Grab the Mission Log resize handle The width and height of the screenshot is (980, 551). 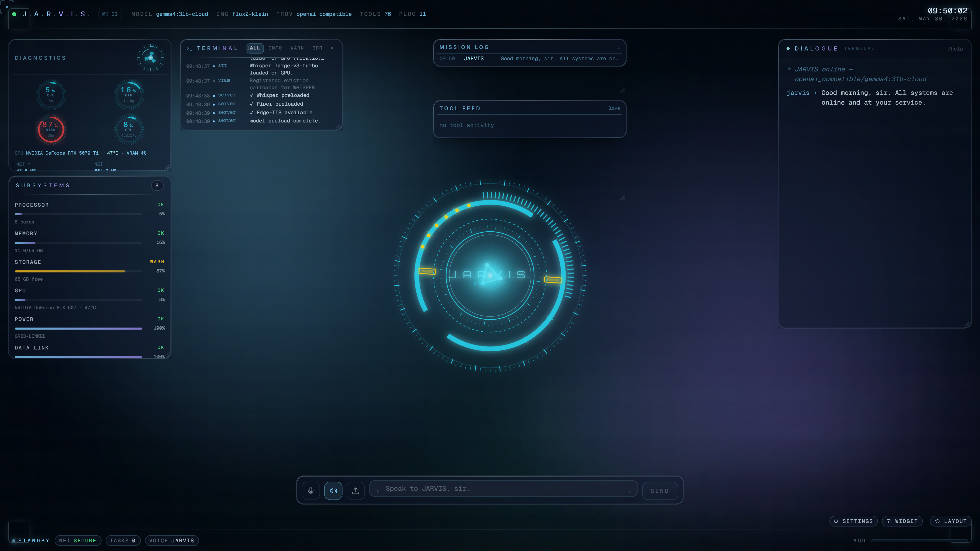click(x=622, y=91)
